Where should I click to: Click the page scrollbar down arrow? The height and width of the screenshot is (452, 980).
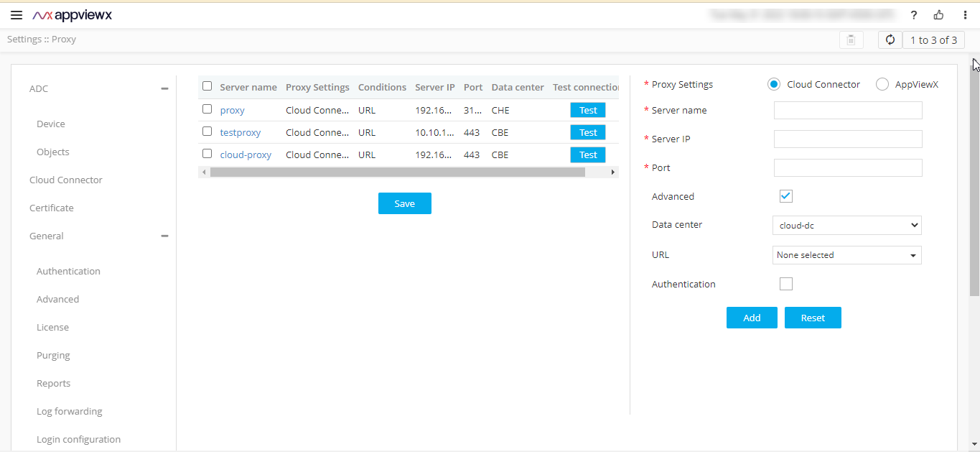pyautogui.click(x=974, y=444)
